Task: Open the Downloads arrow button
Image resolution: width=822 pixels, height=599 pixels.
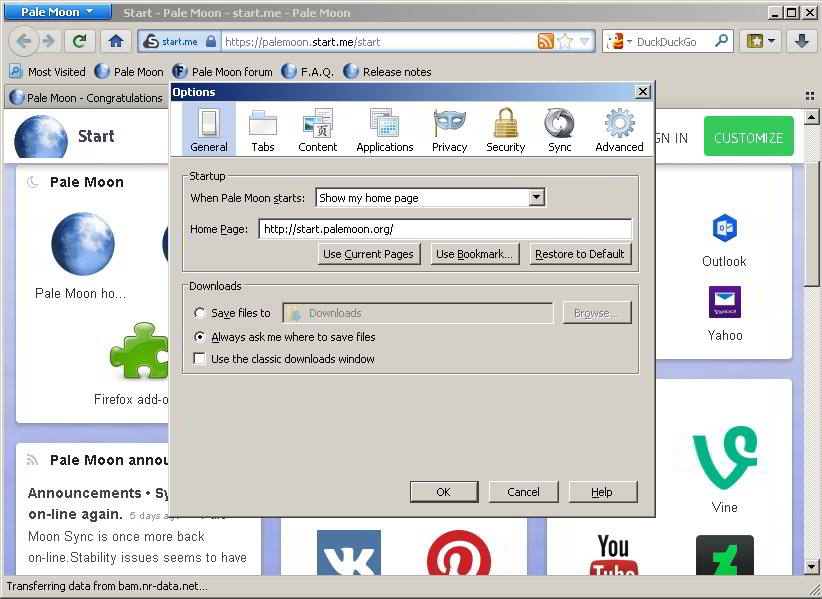Action: click(802, 41)
